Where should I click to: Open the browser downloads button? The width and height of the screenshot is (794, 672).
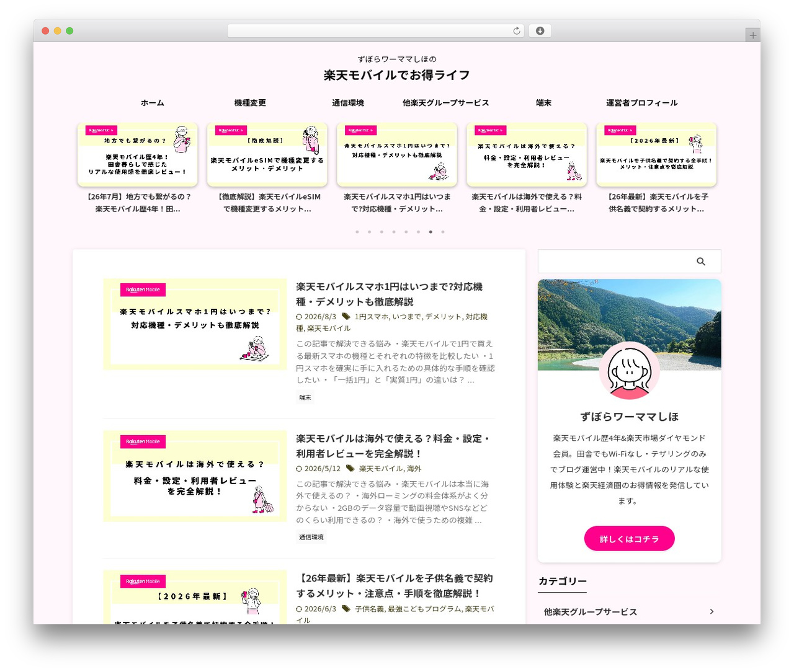coord(540,31)
